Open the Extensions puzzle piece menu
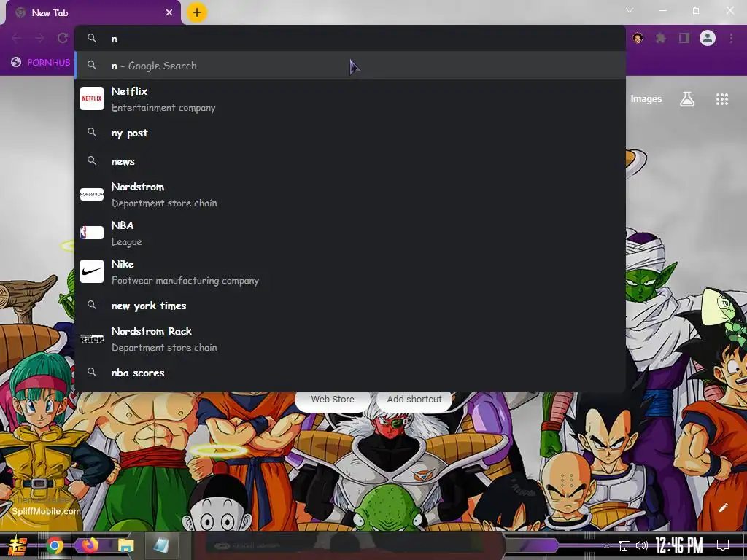This screenshot has height=560, width=747. pyautogui.click(x=660, y=38)
